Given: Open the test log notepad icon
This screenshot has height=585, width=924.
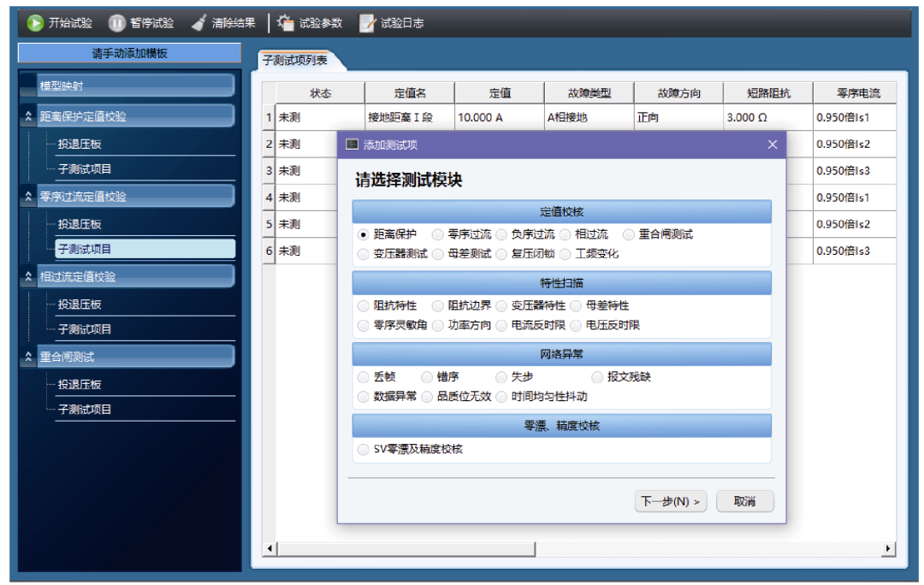Looking at the screenshot, I should click(367, 23).
